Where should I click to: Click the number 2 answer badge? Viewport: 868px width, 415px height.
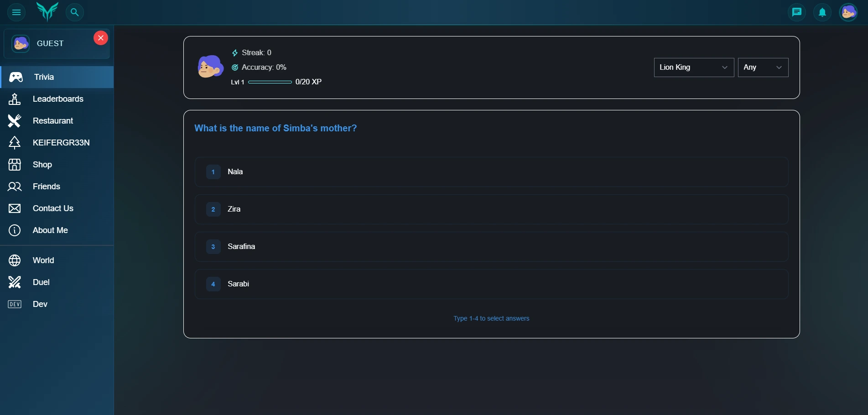[x=213, y=209]
